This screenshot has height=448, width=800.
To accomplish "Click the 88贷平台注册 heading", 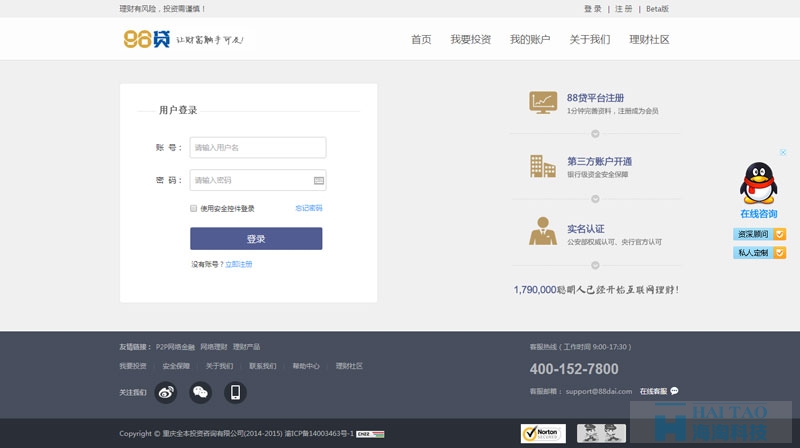I will point(595,97).
